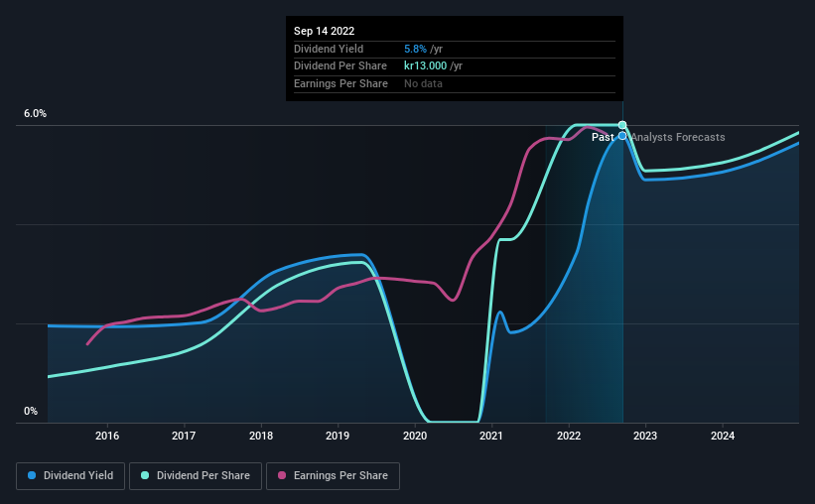815x504 pixels.
Task: Click the 2023 x-axis label
Action: click(x=645, y=436)
